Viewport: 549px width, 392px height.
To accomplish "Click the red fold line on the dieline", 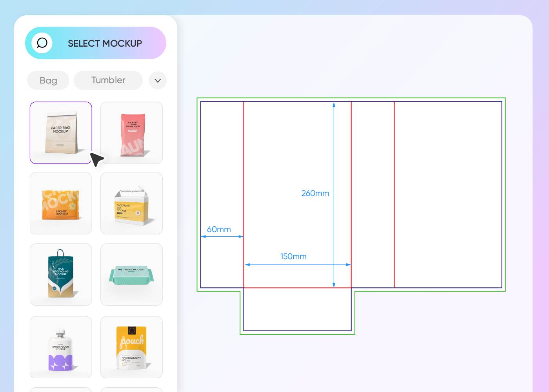I will [x=244, y=176].
